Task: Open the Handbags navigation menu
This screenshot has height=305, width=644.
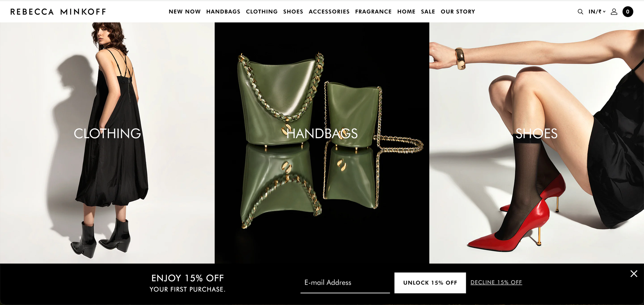Action: coord(223,12)
